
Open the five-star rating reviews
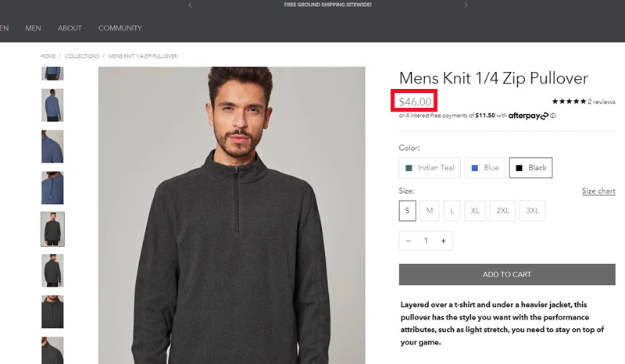(584, 102)
